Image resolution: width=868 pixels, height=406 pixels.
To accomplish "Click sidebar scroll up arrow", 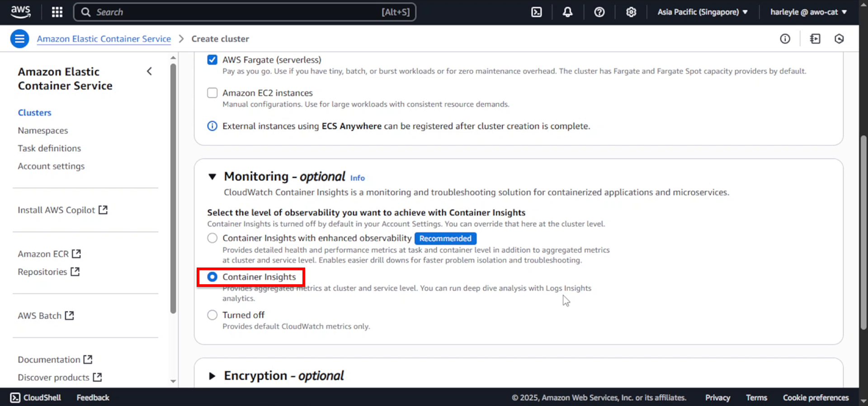I will 173,58.
